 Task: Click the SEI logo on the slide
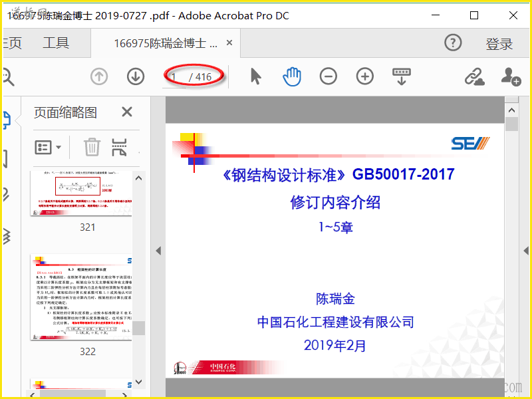click(470, 144)
